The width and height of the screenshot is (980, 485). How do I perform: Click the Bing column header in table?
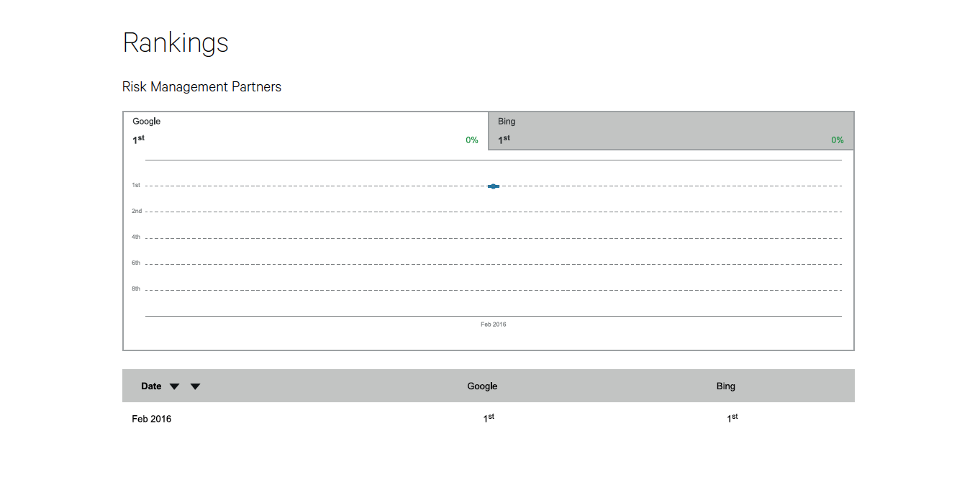click(726, 386)
